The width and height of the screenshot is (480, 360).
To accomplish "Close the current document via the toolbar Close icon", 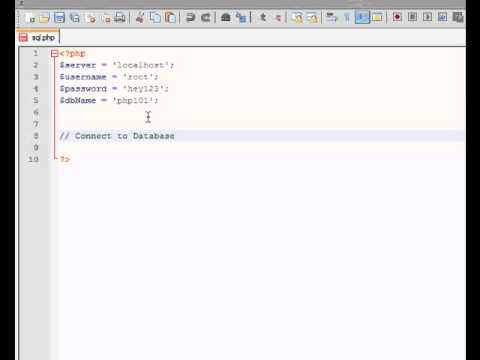I will click(91, 18).
